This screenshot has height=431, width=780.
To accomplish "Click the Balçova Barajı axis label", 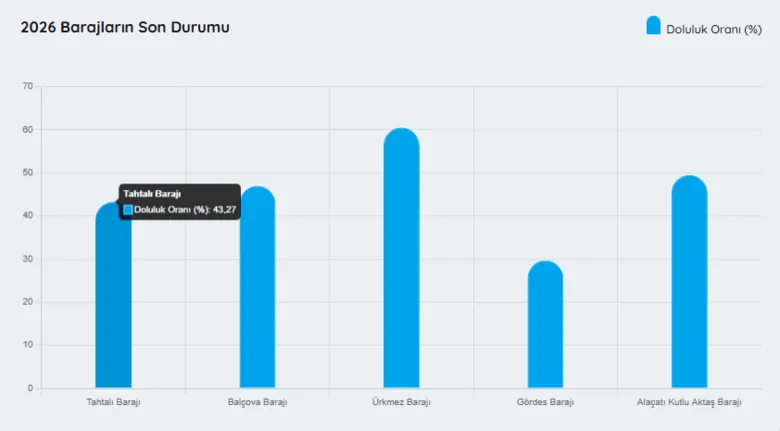I will click(257, 402).
